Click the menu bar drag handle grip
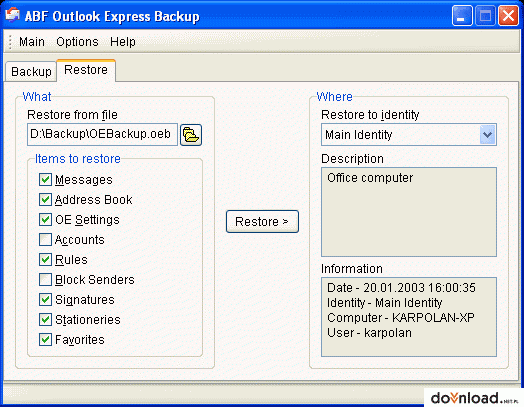This screenshot has height=407, width=524. coord(10,42)
